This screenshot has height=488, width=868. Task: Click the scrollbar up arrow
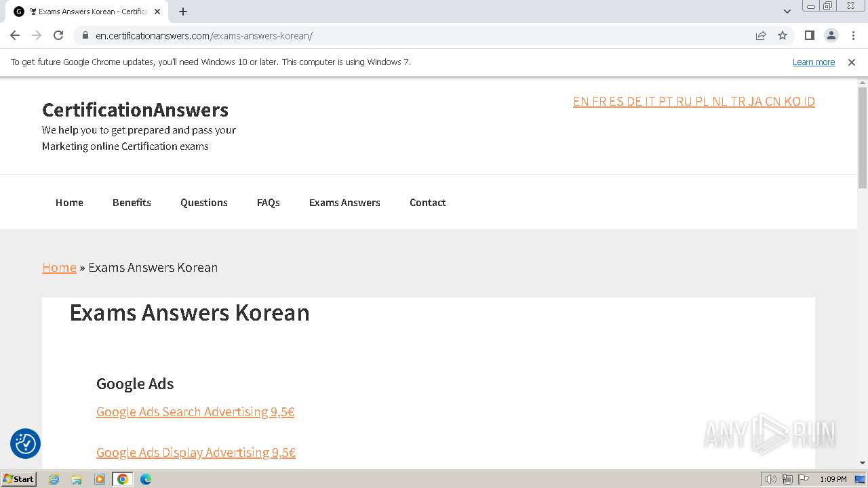pos(863,82)
